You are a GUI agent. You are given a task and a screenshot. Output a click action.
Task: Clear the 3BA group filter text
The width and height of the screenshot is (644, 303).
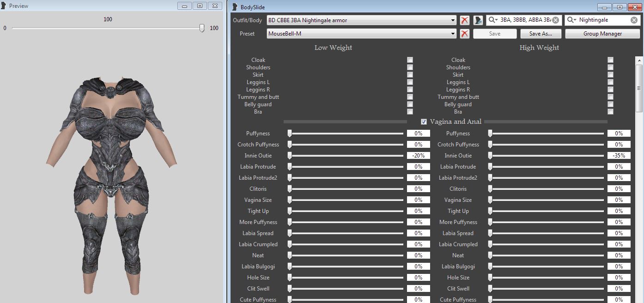coord(555,20)
